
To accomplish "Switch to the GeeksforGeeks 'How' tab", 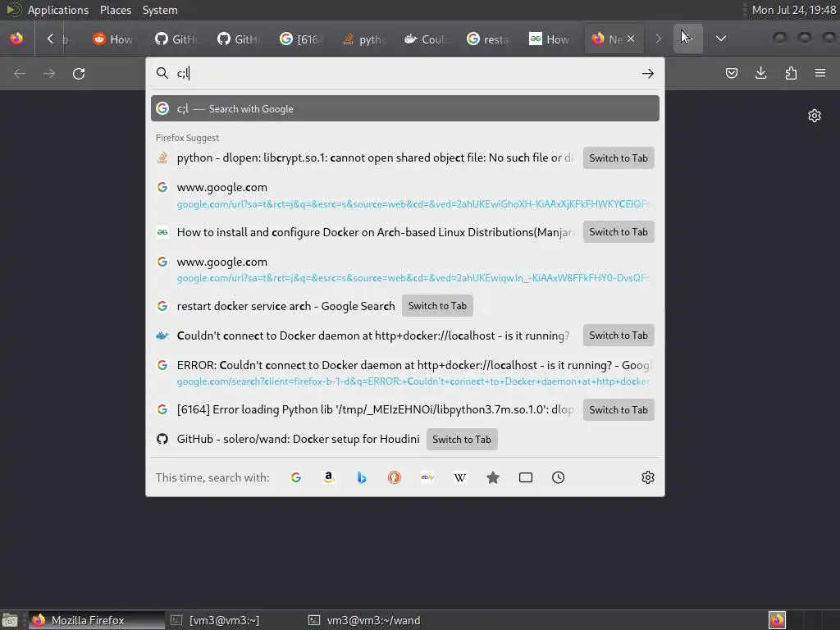I will point(550,39).
